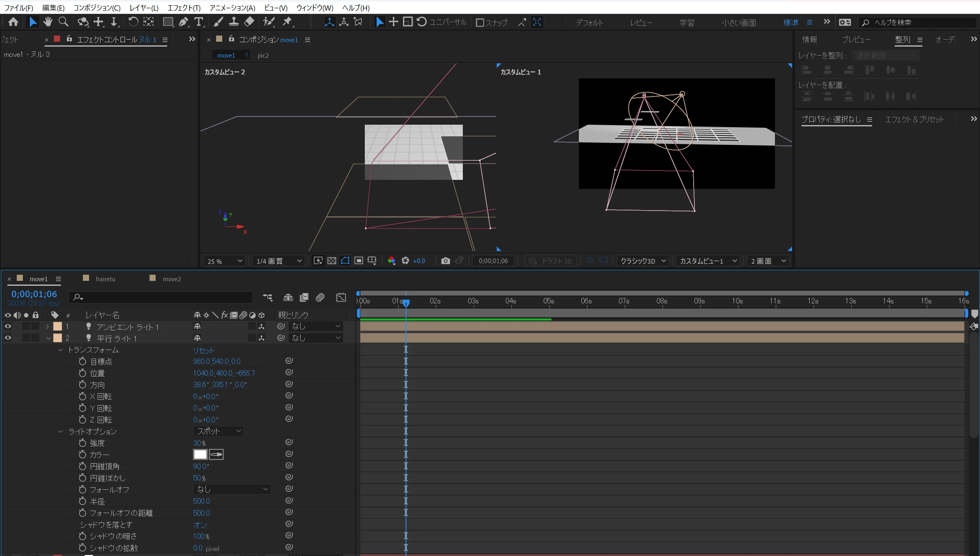Select the Hand tool

[48, 22]
